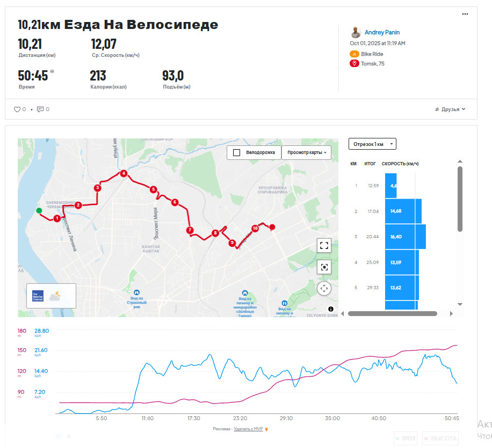This screenshot has width=492, height=448.
Task: Click Andrey Panin's profile avatar
Action: point(356,32)
